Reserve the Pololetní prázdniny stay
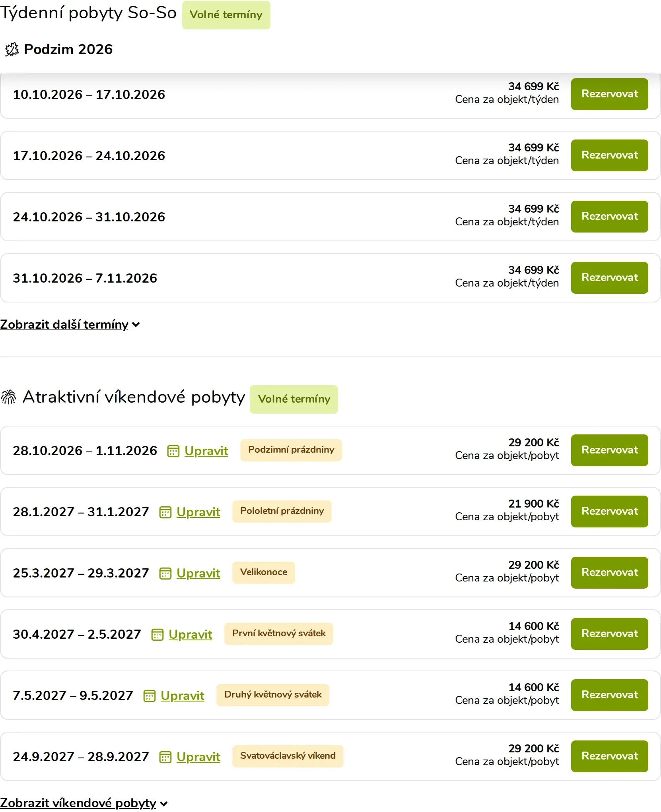The height and width of the screenshot is (812, 661). [609, 512]
